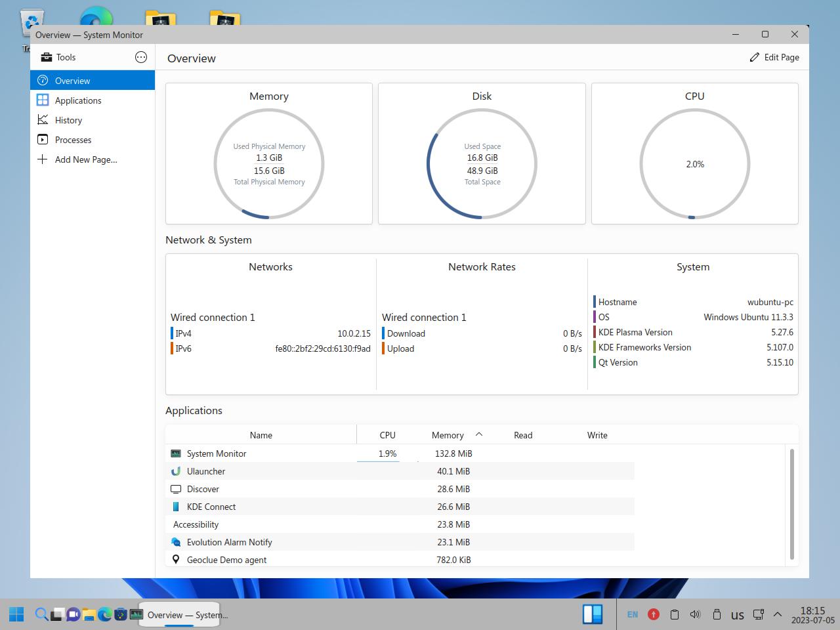840x630 pixels.
Task: Click the taskbar search magnifier icon
Action: [x=41, y=614]
